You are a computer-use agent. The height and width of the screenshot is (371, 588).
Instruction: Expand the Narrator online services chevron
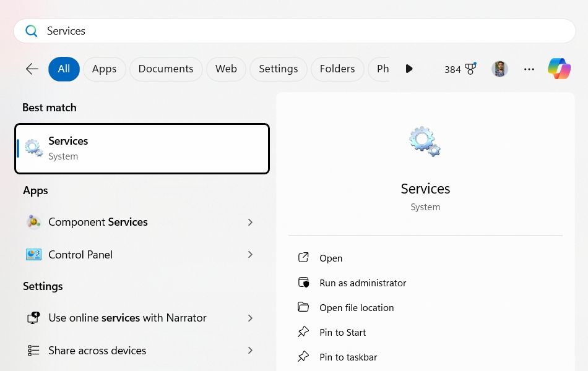(x=250, y=318)
